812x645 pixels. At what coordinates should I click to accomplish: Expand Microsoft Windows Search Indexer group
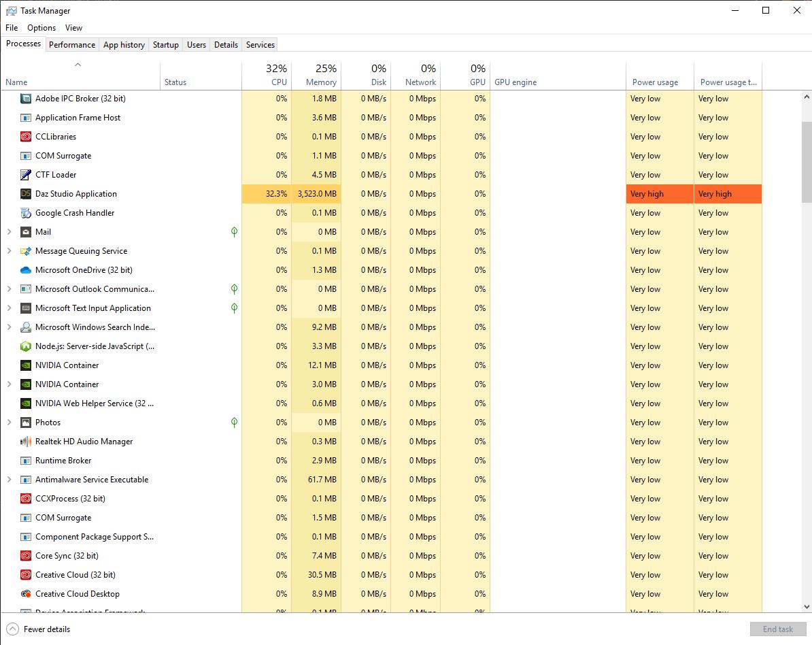pyautogui.click(x=9, y=327)
